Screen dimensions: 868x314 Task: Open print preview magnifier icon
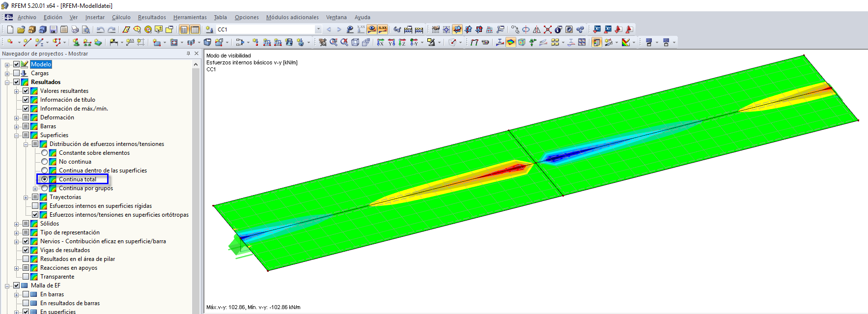[85, 29]
